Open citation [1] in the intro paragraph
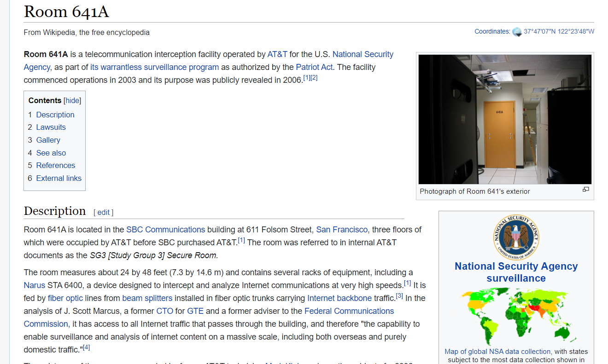 coord(307,78)
